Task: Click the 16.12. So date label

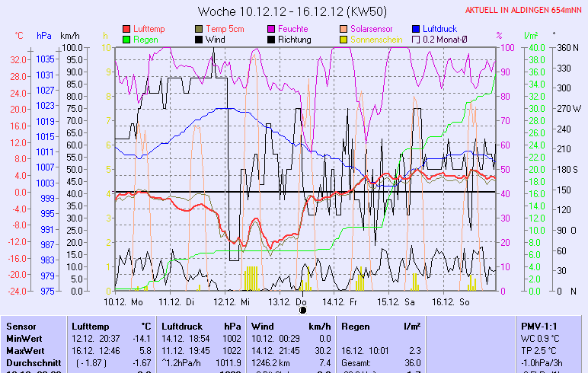Action: [x=452, y=301]
